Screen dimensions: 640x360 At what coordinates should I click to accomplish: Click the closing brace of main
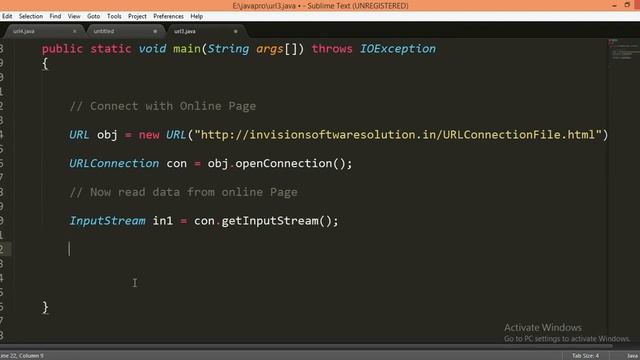45,307
